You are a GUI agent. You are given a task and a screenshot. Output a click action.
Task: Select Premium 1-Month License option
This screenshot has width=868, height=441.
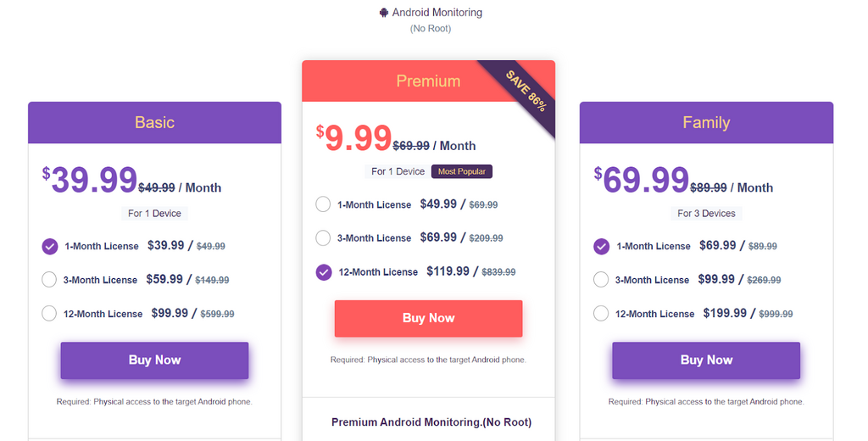pos(323,204)
